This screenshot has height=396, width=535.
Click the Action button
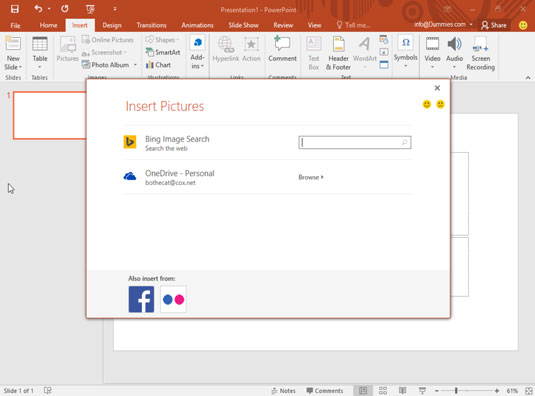click(x=251, y=49)
